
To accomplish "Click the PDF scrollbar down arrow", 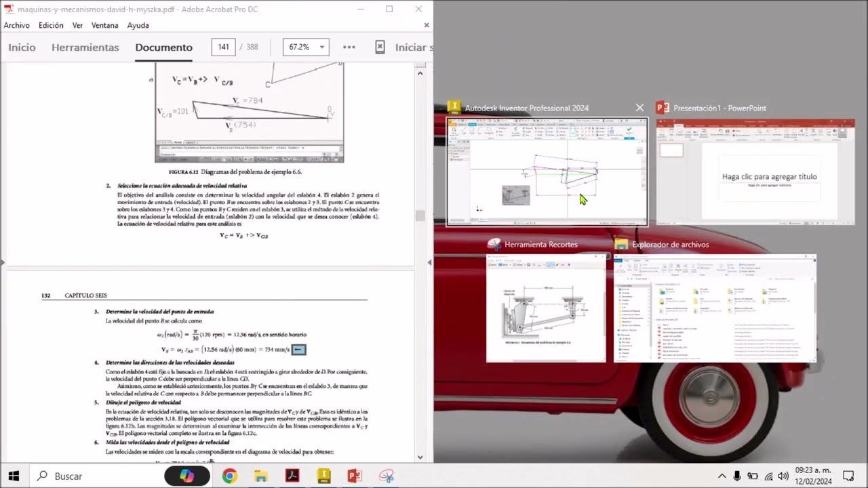I will tap(420, 457).
